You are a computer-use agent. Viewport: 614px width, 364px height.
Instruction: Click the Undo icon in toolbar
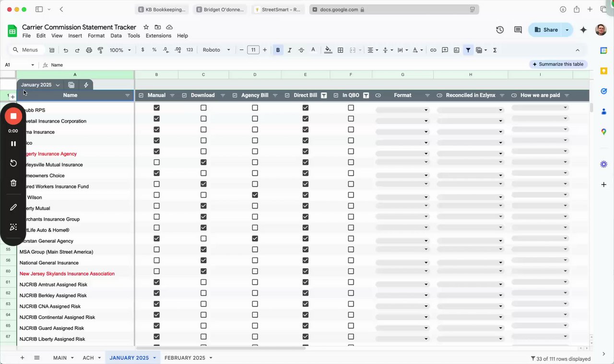coord(66,50)
